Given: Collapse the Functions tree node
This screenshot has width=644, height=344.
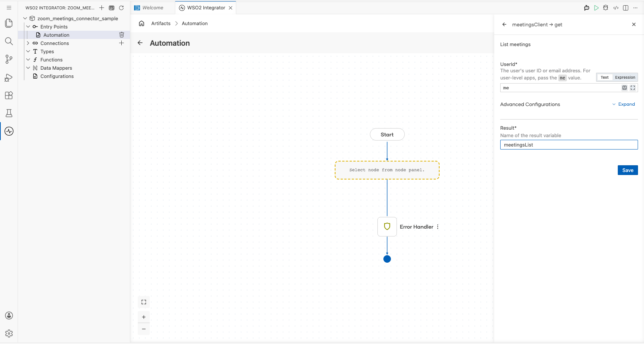Looking at the screenshot, I should [x=28, y=60].
